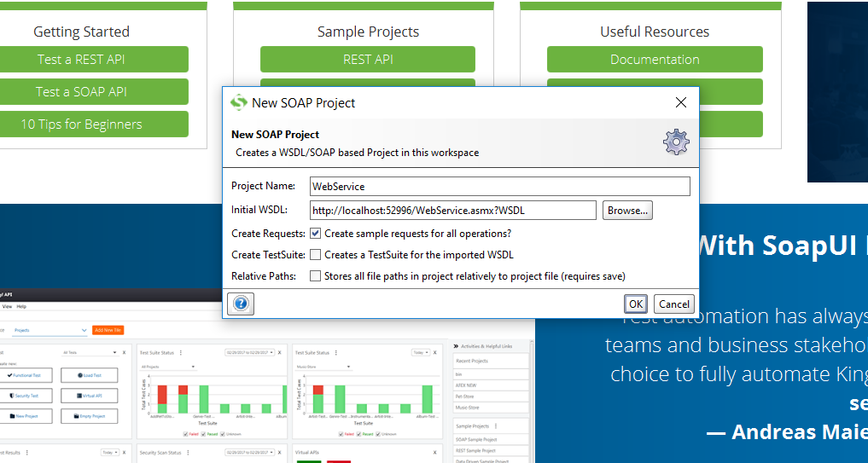Click the 'Getting Started' heading
The height and width of the screenshot is (463, 868).
click(81, 32)
